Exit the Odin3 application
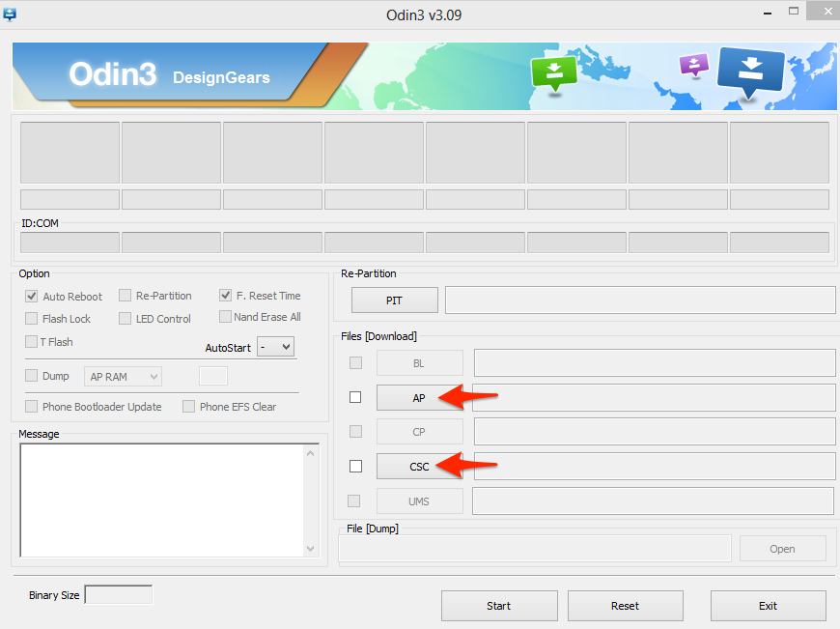Screen dimensions: 840x629 768,606
